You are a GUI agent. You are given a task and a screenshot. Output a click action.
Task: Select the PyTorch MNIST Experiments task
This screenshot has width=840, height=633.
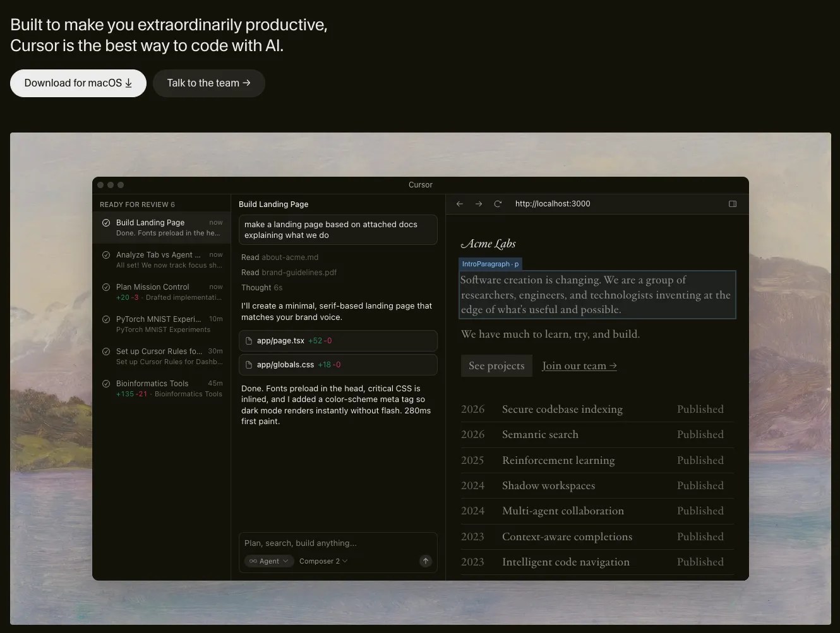pyautogui.click(x=162, y=324)
